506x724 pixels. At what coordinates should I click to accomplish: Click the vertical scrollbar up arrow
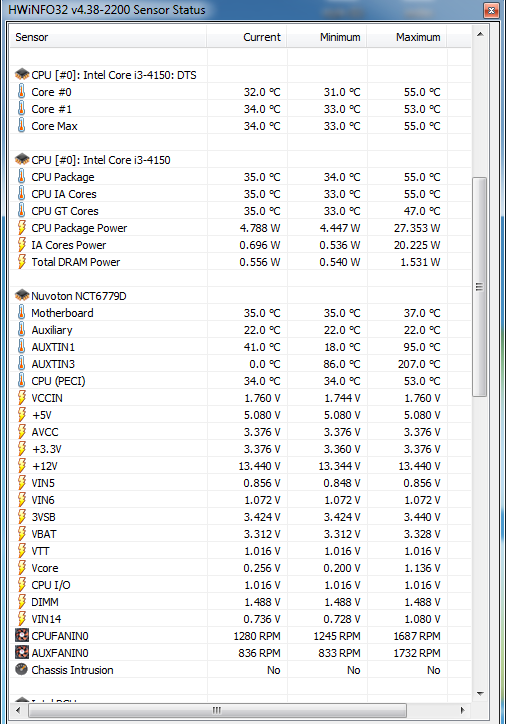[x=480, y=34]
